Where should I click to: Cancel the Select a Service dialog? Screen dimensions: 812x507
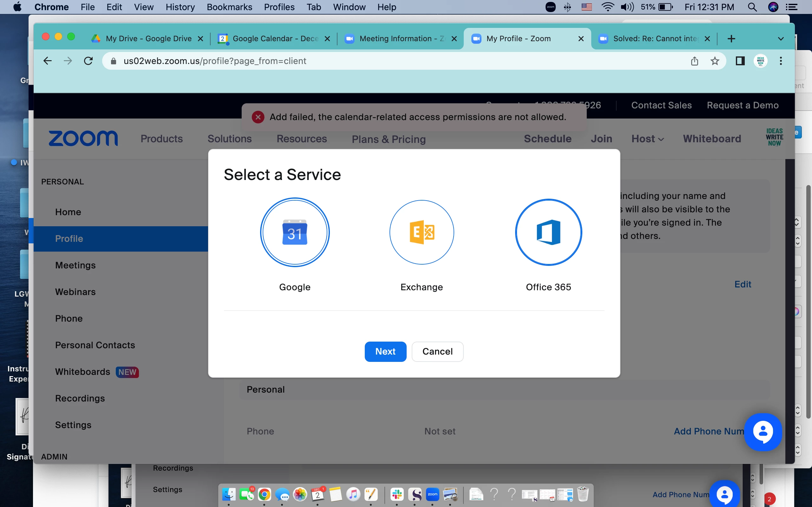tap(437, 351)
